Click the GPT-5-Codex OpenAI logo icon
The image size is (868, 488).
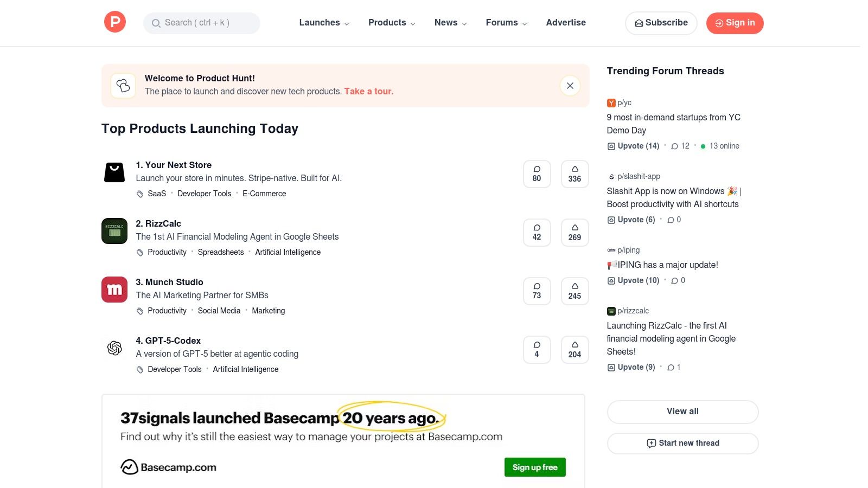(114, 348)
